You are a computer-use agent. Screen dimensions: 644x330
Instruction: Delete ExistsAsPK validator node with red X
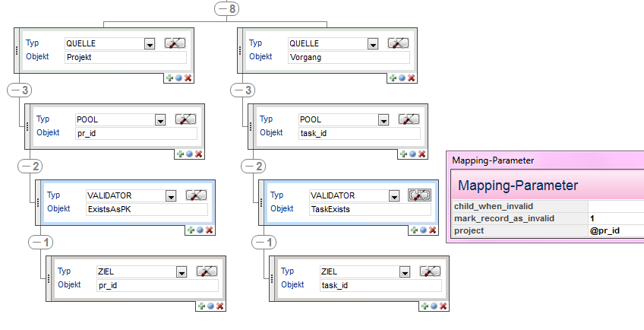pos(210,230)
